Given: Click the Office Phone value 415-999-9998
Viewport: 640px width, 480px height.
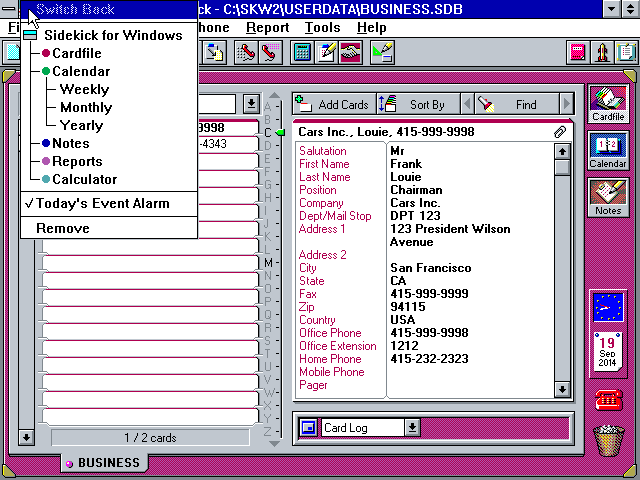Looking at the screenshot, I should point(429,333).
